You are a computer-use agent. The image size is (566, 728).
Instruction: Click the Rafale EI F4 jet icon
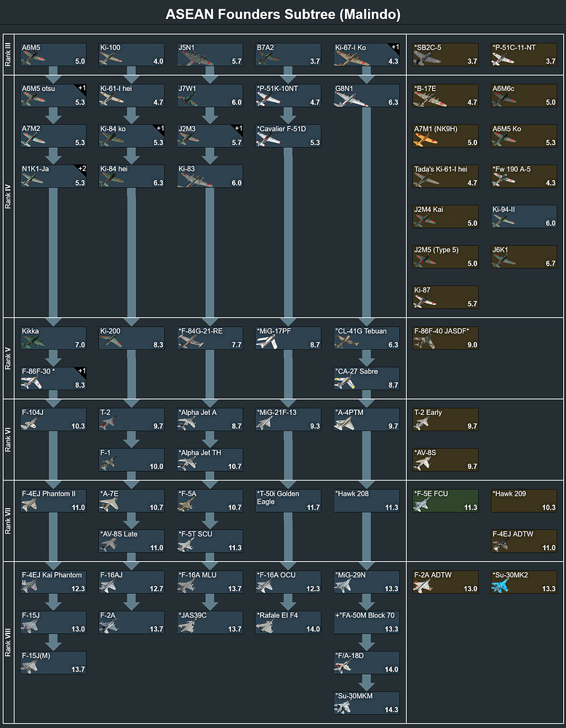(268, 628)
